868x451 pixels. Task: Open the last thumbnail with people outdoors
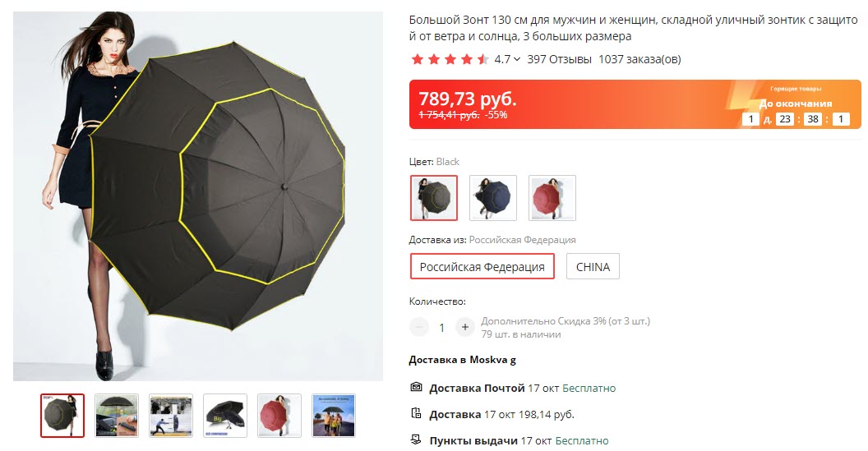(334, 416)
